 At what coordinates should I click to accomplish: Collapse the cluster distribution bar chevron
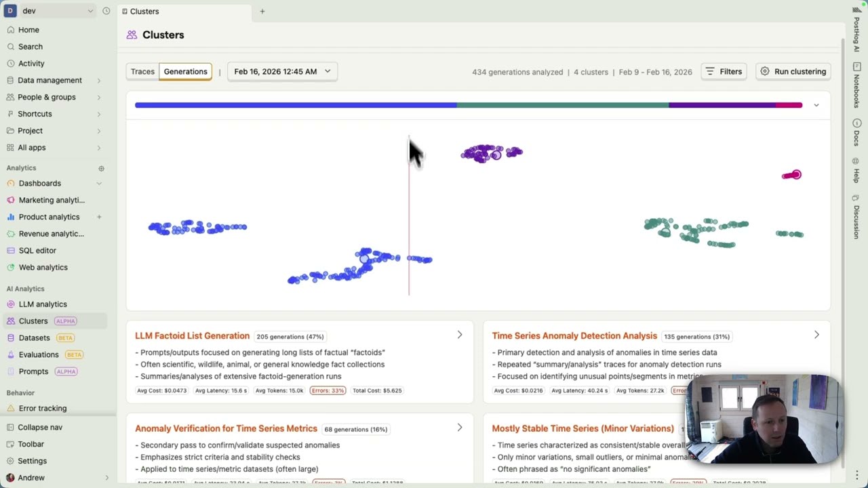pos(816,105)
